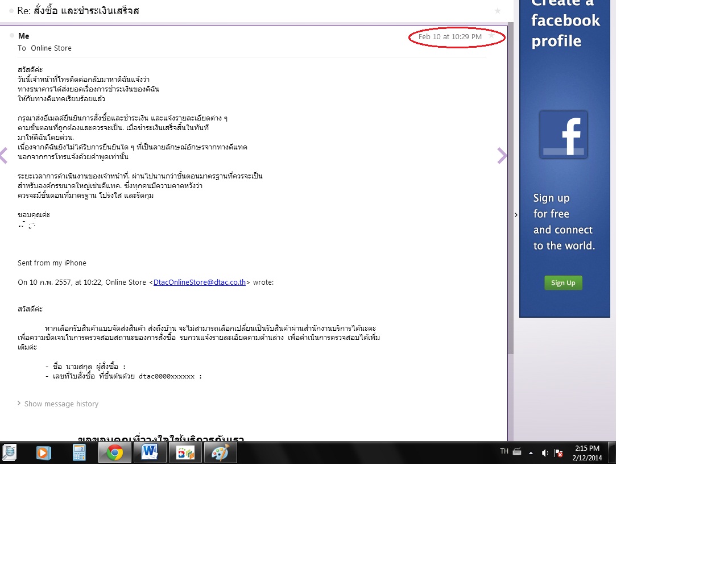Switch to Google Chrome in taskbar

click(x=115, y=453)
